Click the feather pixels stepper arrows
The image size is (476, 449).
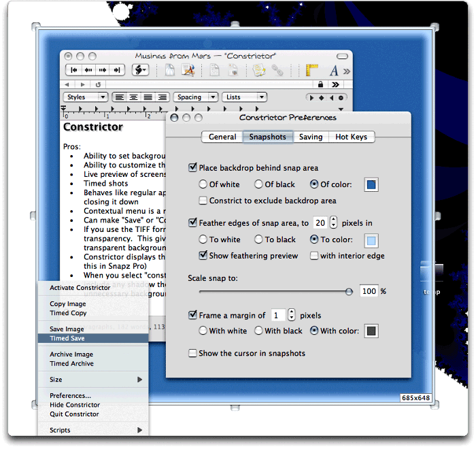tap(333, 222)
